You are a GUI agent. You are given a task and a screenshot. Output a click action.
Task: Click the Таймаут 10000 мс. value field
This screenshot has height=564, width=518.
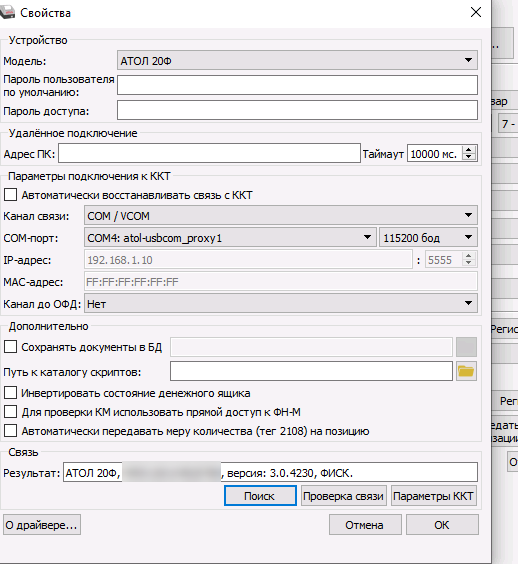(435, 154)
